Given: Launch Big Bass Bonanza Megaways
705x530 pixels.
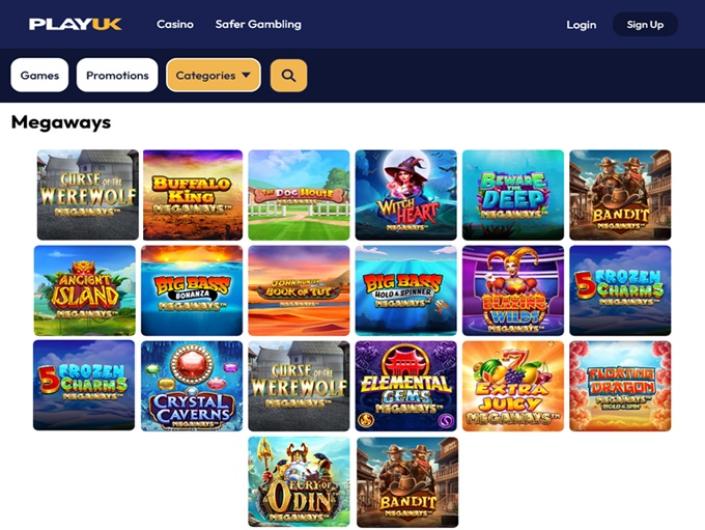Looking at the screenshot, I should (x=192, y=290).
